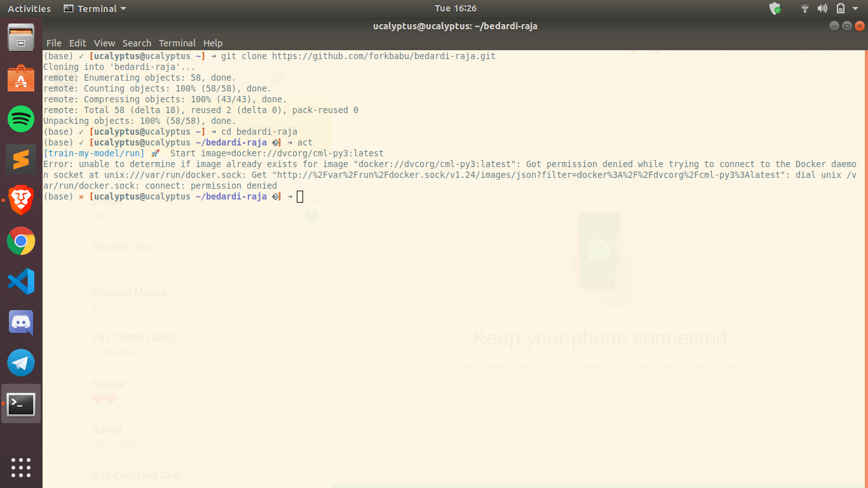Close the terminal window
Screen dimensions: 868x488
coord(860,26)
